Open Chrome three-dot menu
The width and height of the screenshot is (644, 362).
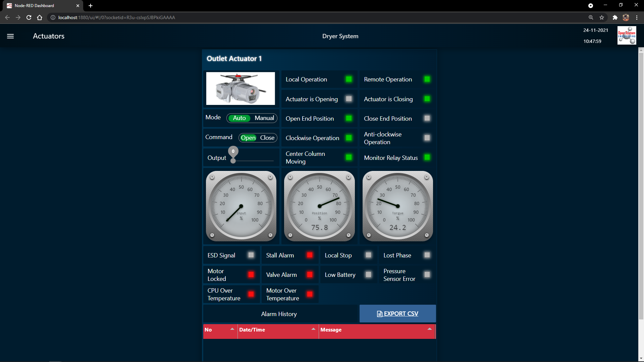click(x=637, y=17)
